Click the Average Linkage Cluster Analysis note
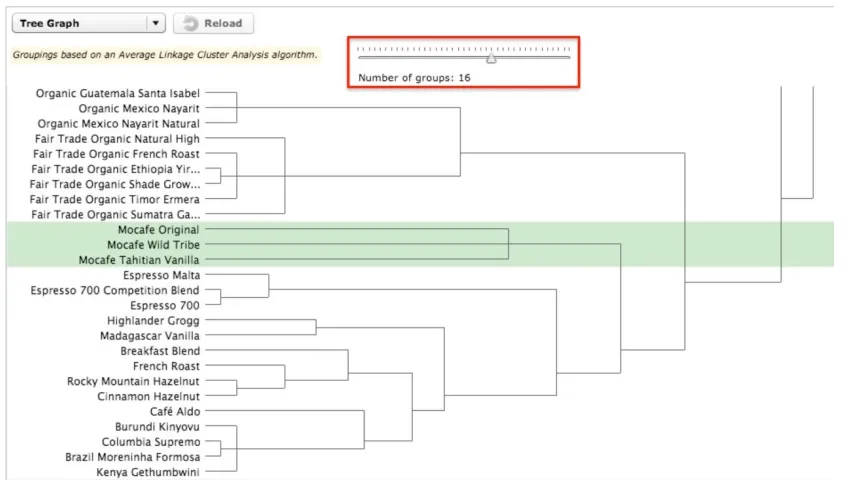The height and width of the screenshot is (484, 844). (165, 54)
